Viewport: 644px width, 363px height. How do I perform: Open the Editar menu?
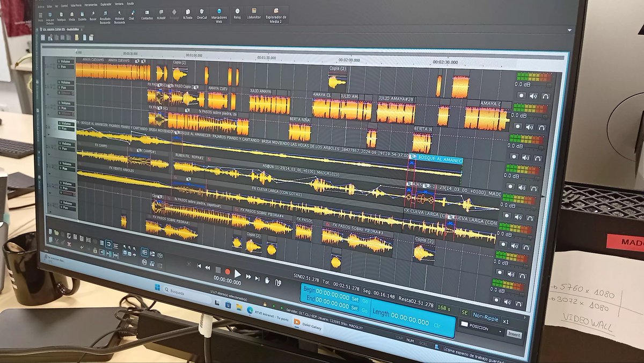coord(49,6)
